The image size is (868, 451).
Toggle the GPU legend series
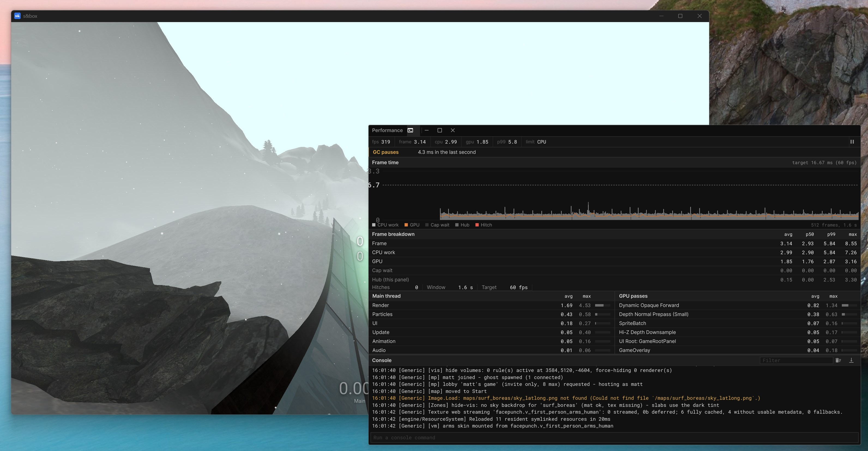pyautogui.click(x=412, y=225)
